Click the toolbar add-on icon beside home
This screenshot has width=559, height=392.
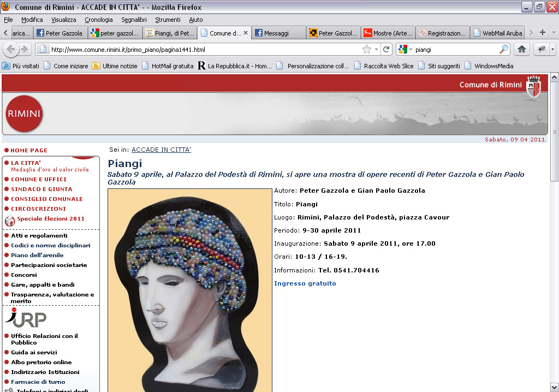point(541,49)
